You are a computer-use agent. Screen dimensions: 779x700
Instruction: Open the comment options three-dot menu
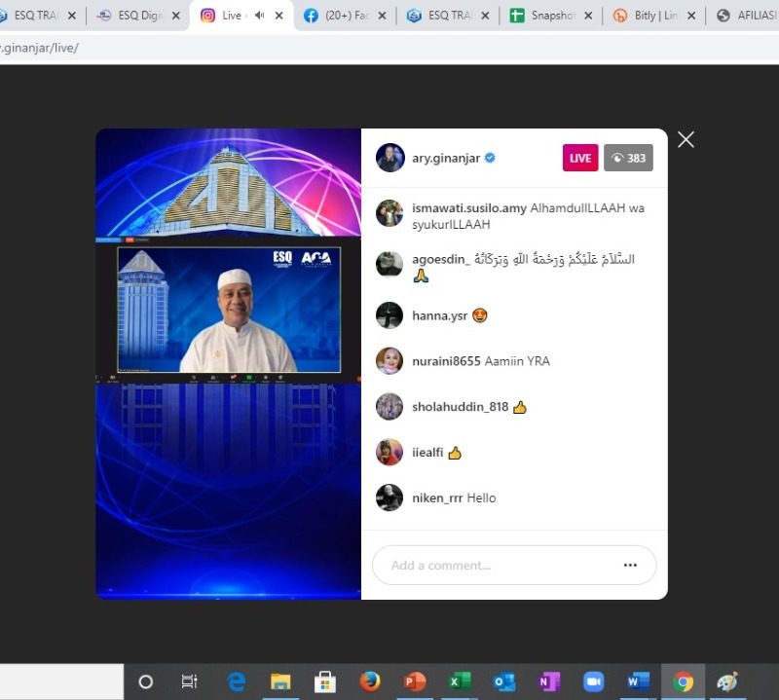(630, 565)
